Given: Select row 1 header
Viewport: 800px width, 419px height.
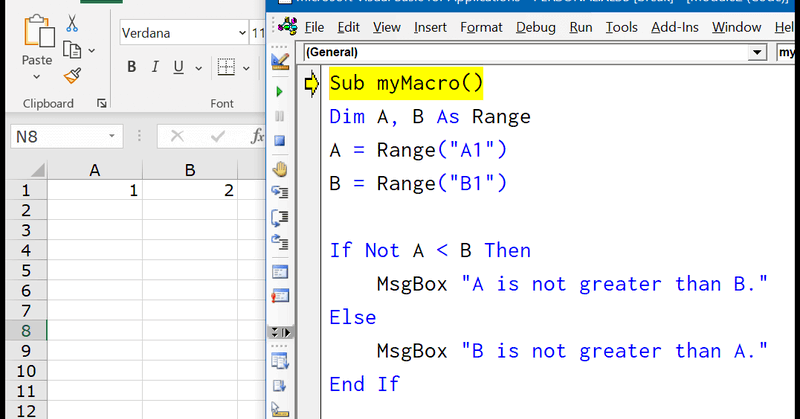Looking at the screenshot, I should point(26,190).
